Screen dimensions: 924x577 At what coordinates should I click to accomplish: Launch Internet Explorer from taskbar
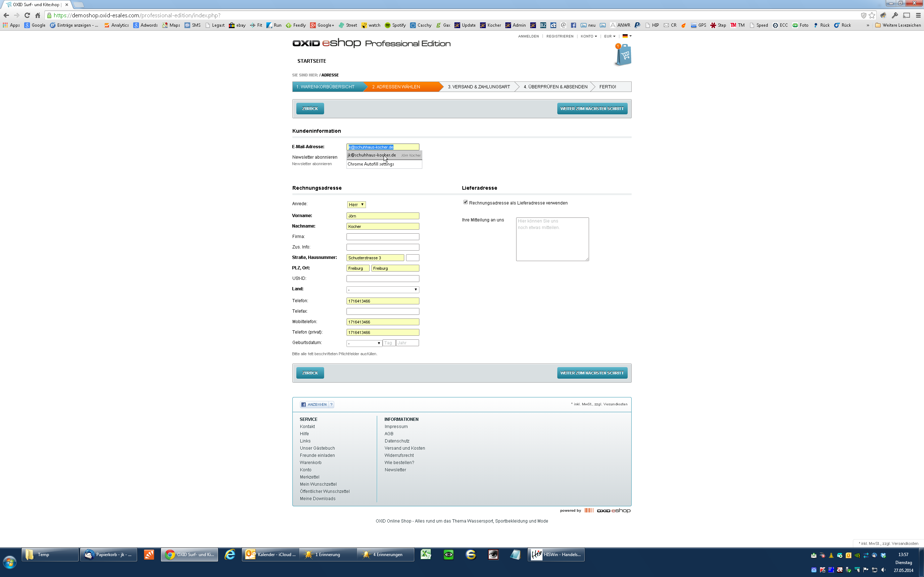(x=230, y=555)
